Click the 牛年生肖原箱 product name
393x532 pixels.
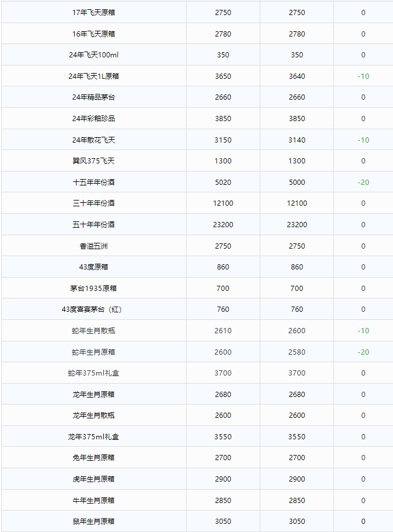click(x=94, y=501)
